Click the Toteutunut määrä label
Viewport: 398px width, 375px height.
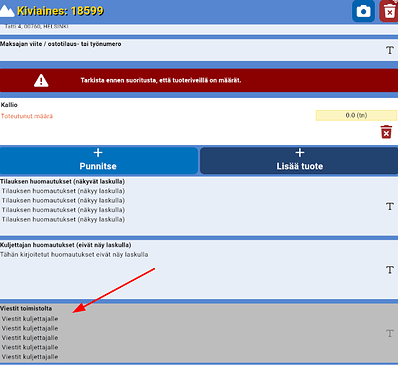tap(27, 116)
